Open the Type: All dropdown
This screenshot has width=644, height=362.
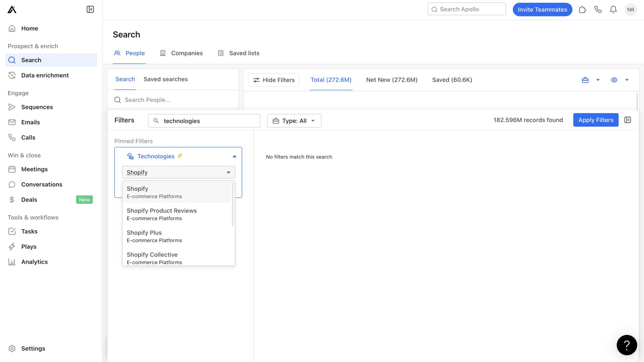[x=294, y=121]
